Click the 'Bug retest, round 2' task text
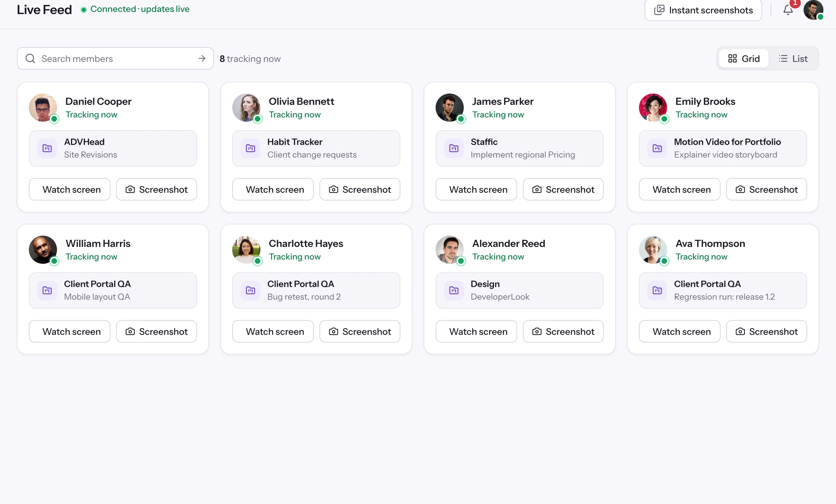836x504 pixels. (304, 297)
